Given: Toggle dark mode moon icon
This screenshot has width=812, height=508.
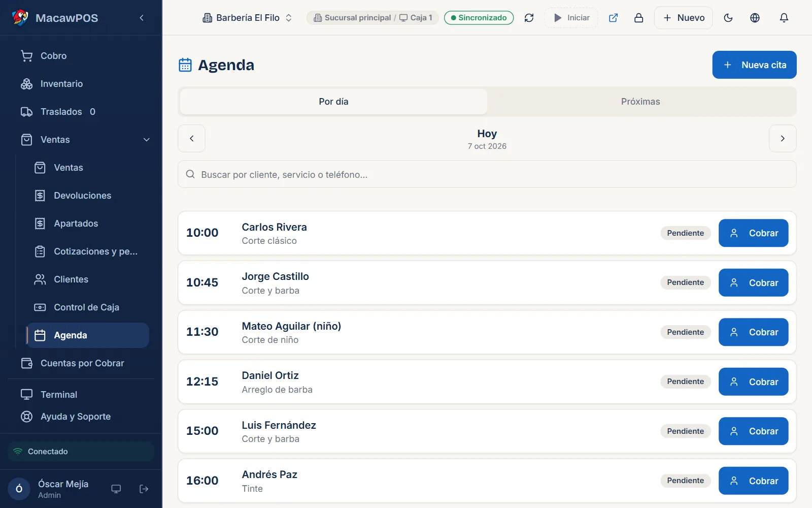Looking at the screenshot, I should (728, 18).
